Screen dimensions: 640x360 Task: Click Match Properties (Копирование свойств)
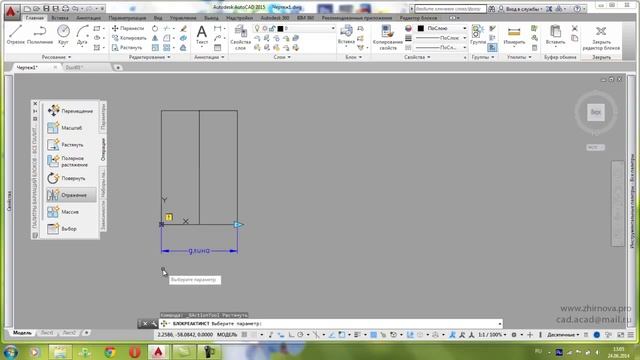388,37
